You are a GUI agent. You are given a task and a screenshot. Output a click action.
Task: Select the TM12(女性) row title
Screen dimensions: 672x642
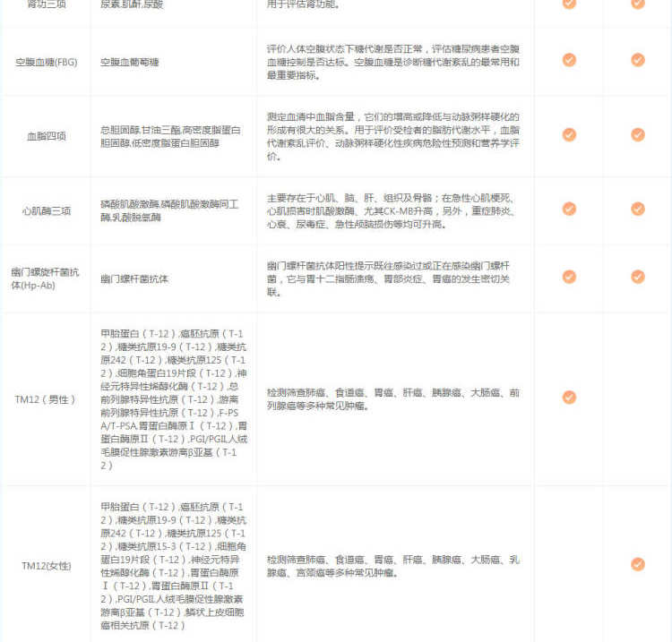coord(45,566)
